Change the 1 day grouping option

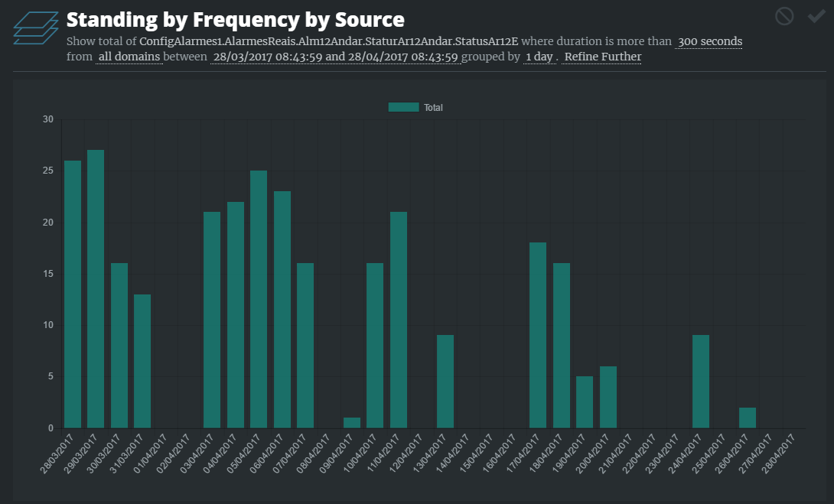click(539, 57)
